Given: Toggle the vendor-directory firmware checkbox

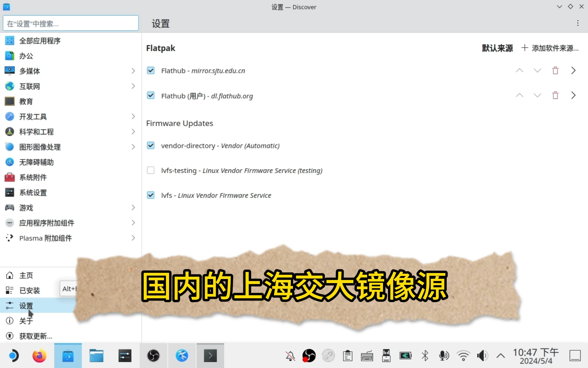Looking at the screenshot, I should pos(151,145).
